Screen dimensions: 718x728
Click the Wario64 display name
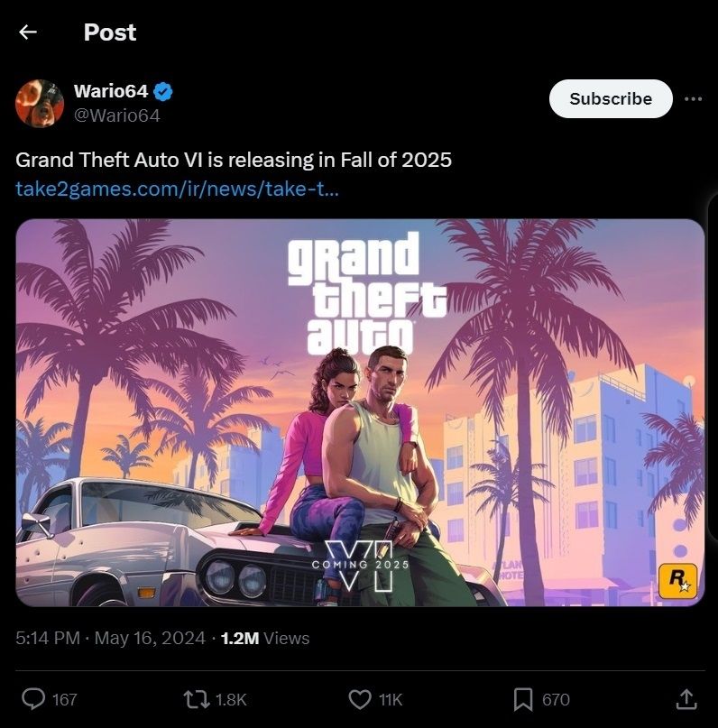111,91
